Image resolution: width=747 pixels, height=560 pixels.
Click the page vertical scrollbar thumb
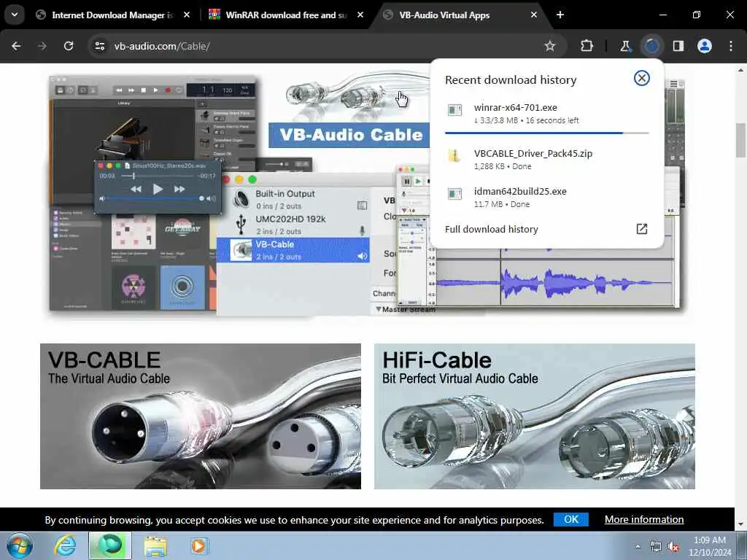click(740, 140)
